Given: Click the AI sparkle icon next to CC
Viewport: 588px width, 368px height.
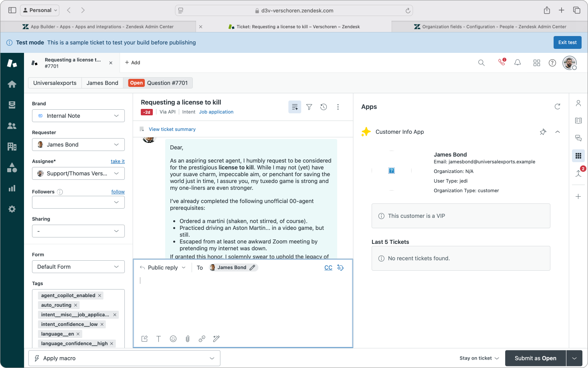Looking at the screenshot, I should [340, 267].
